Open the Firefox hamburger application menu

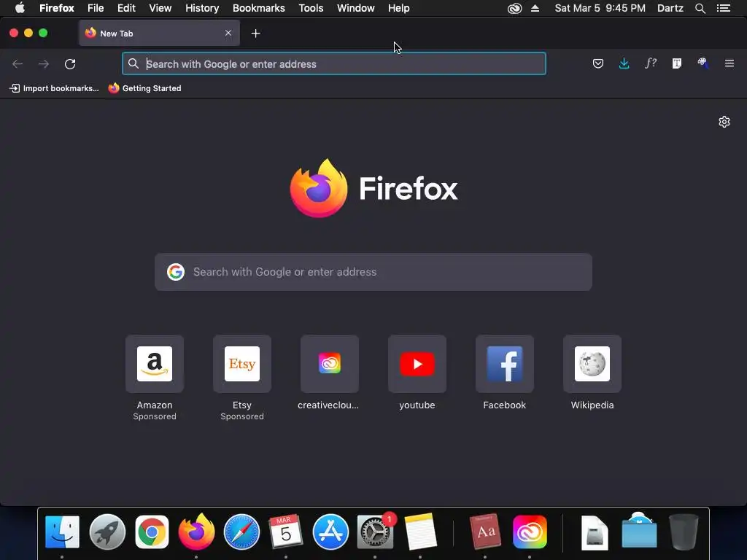click(729, 63)
